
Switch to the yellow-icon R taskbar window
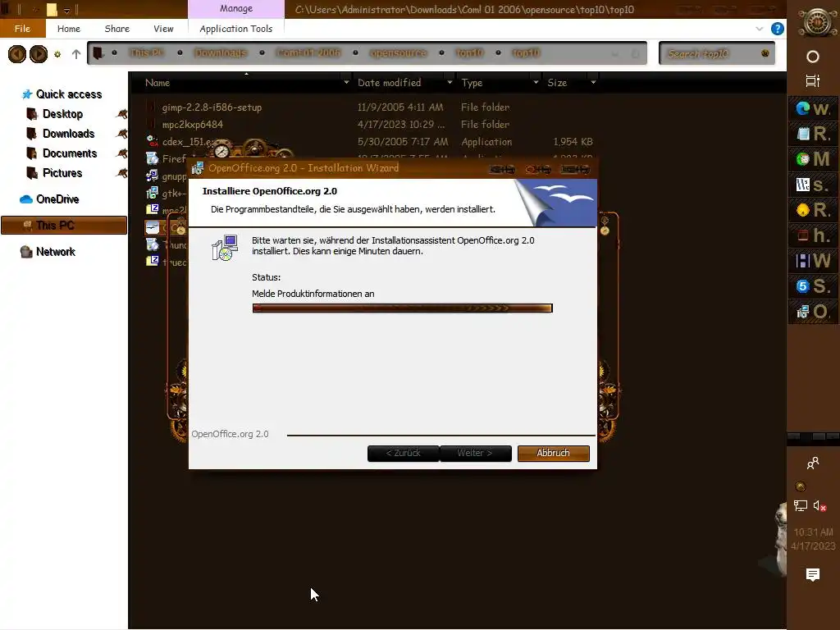813,210
